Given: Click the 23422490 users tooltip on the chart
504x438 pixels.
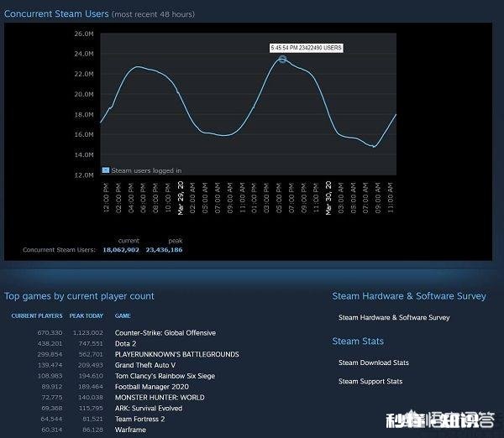Looking at the screenshot, I should point(306,48).
